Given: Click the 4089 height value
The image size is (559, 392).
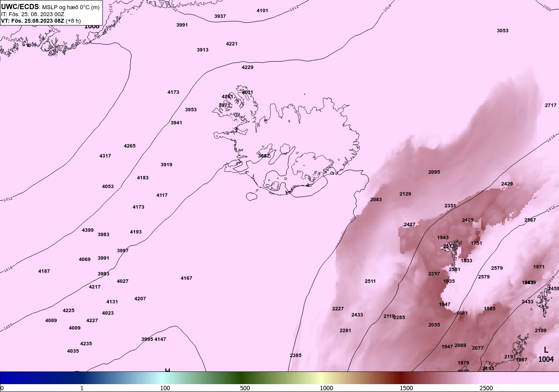Looking at the screenshot, I should click(x=51, y=320).
